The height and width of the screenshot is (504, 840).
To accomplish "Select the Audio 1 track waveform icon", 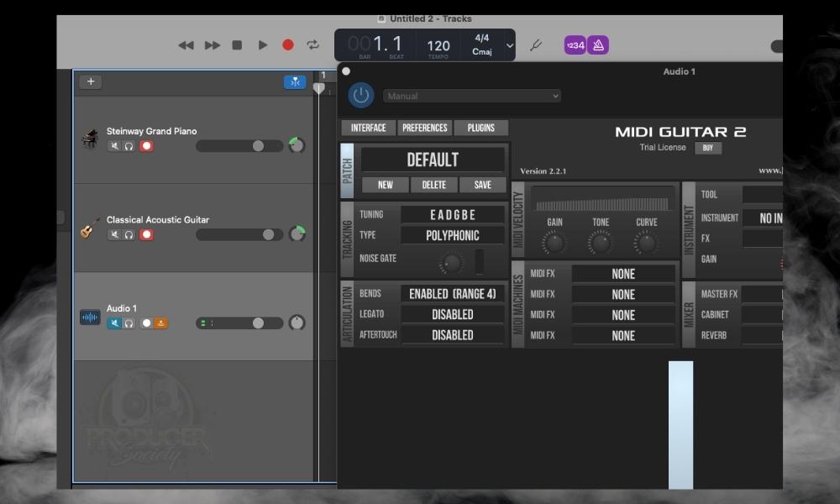I will (x=90, y=317).
